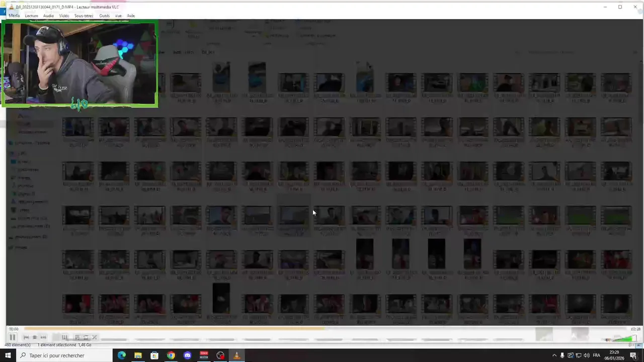
Task: Click '1 élément sélectionné 1,46 Go' text
Action: pyautogui.click(x=65, y=345)
